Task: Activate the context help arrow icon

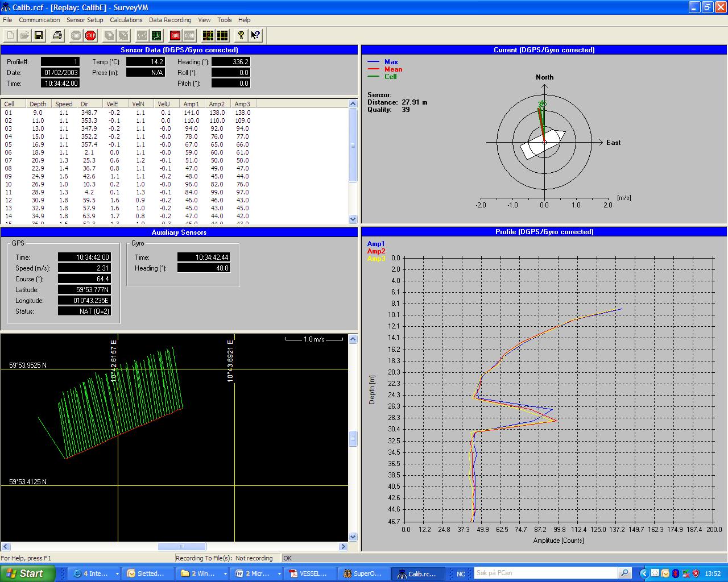Action: point(255,36)
